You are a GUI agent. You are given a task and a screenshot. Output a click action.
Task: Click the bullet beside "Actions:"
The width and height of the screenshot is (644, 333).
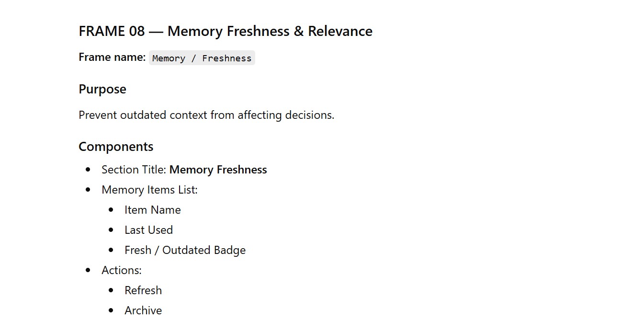click(x=88, y=270)
